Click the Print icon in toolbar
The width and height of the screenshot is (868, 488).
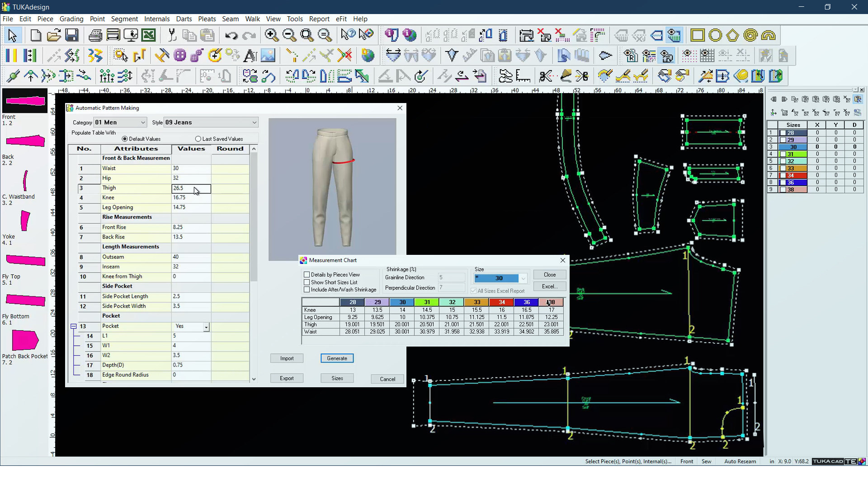(x=95, y=35)
